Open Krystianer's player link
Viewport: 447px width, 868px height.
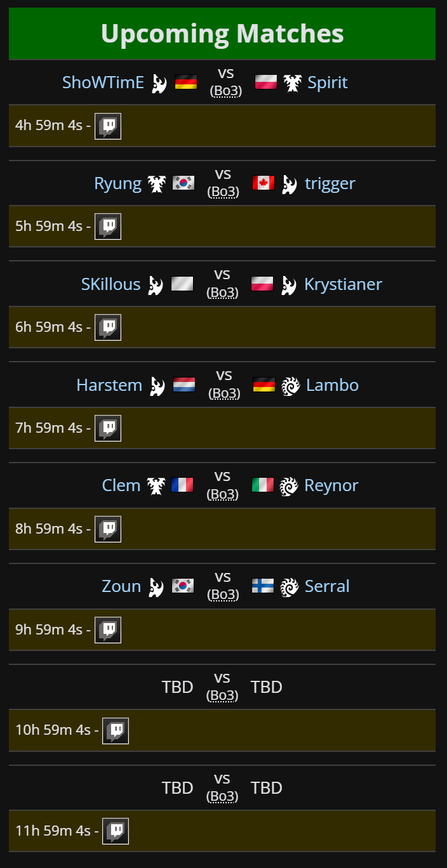[x=343, y=284]
